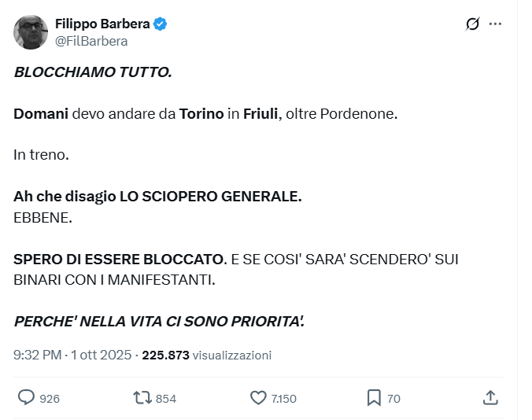Click the 9:32 PM · 1 ott 2025 timestamp
Screen dimensions: 532x420
click(72, 355)
